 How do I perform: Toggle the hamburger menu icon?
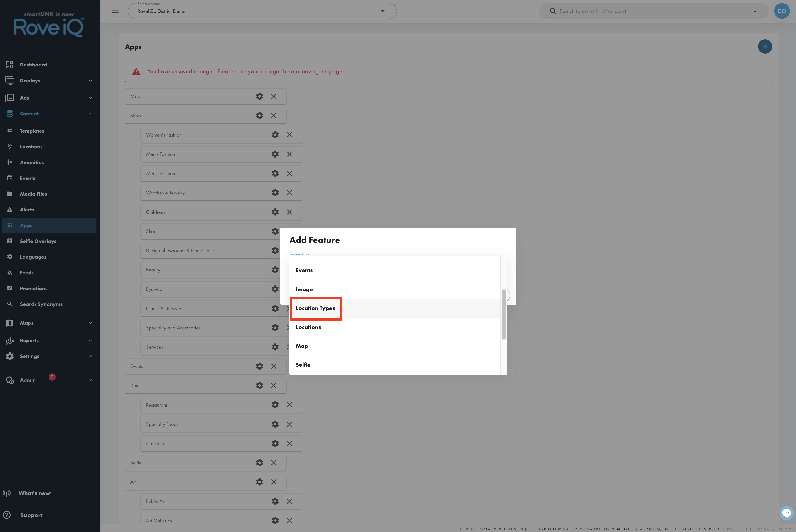(x=115, y=11)
